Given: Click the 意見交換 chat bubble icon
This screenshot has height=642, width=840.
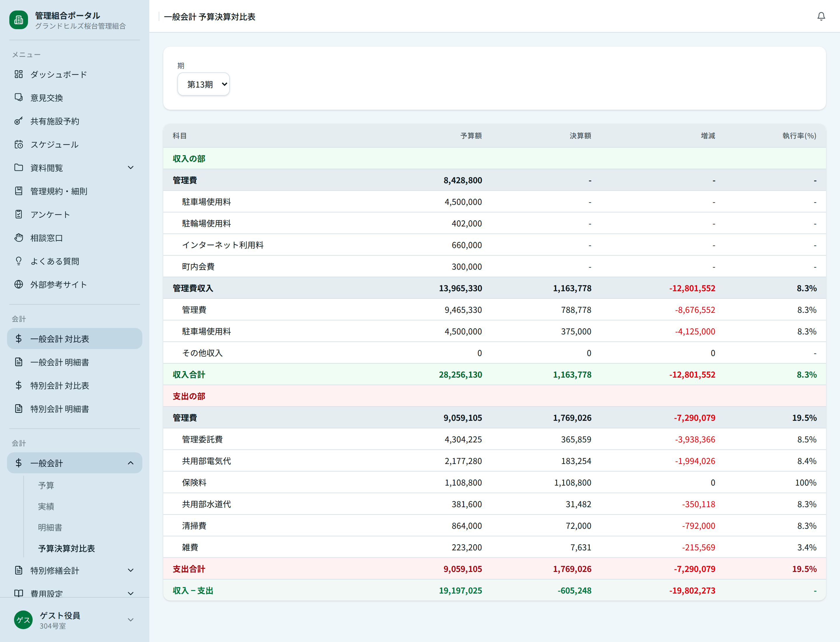Looking at the screenshot, I should (18, 97).
